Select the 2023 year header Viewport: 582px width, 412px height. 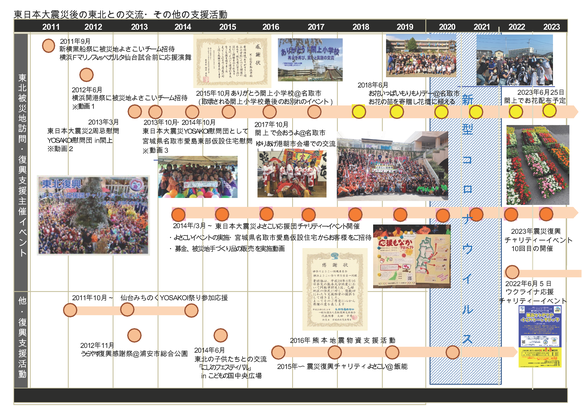pos(552,27)
